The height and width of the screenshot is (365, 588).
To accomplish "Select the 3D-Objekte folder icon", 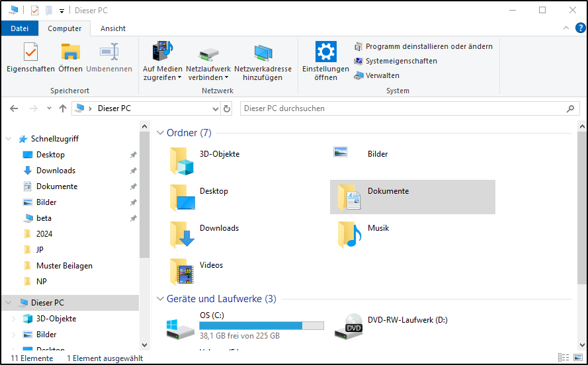I will [x=181, y=161].
